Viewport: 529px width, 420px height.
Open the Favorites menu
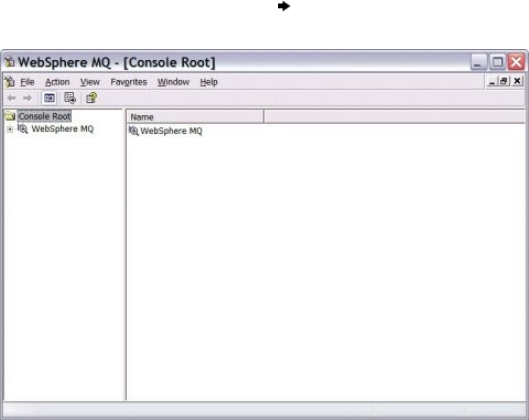[129, 82]
